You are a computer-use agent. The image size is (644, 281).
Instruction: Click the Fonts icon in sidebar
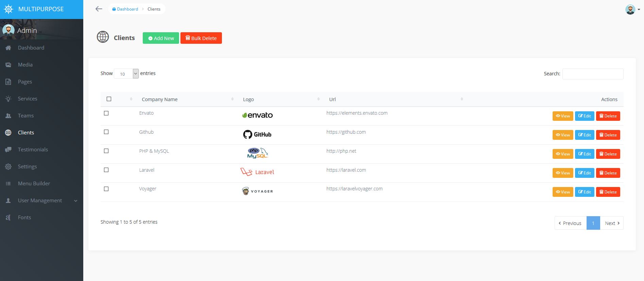(x=8, y=218)
